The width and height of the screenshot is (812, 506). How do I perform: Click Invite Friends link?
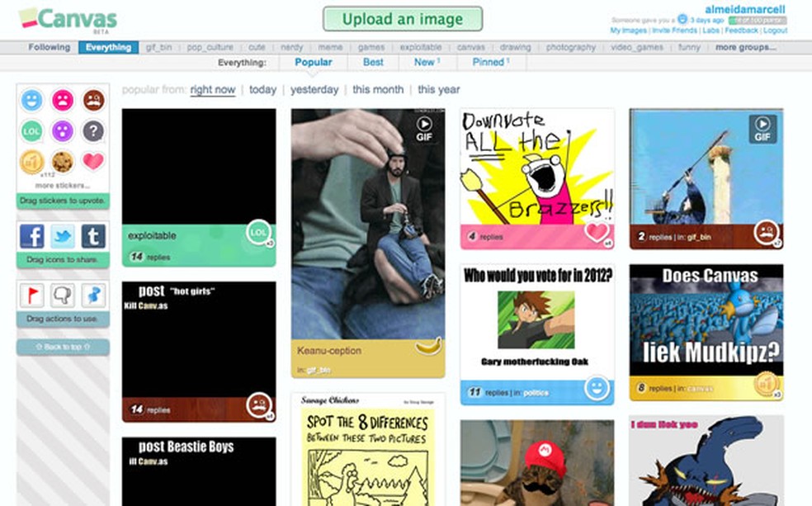(674, 31)
